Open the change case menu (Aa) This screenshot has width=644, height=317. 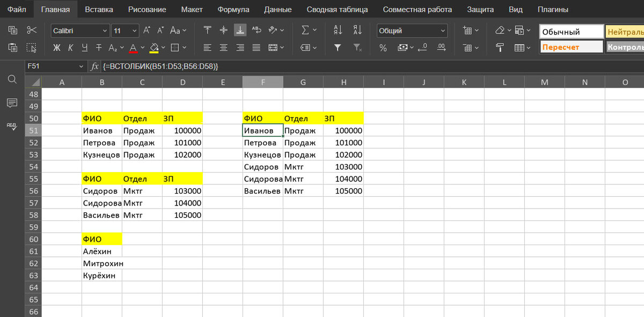[x=178, y=31]
